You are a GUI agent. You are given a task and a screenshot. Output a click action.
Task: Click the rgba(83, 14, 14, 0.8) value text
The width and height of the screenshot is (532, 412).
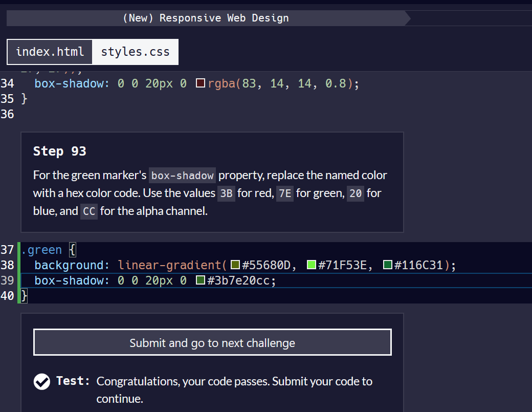280,83
